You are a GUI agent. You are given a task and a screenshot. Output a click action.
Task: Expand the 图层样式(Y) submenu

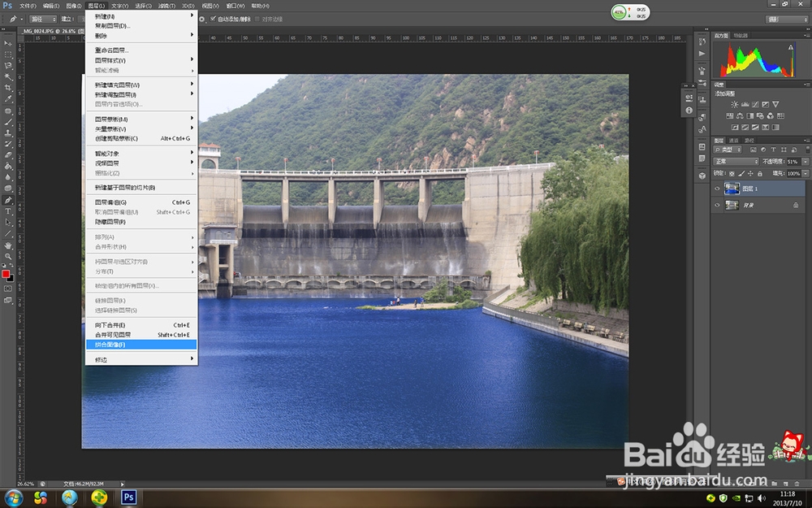pos(141,60)
